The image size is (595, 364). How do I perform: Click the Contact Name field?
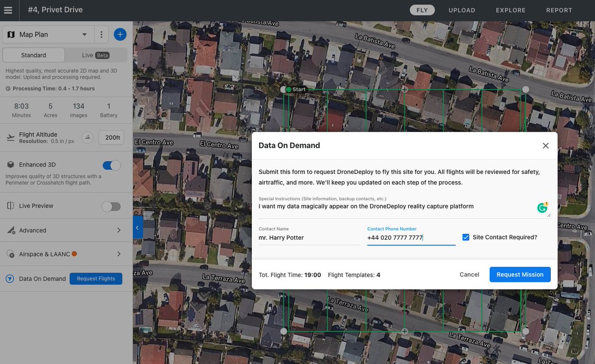coord(309,238)
